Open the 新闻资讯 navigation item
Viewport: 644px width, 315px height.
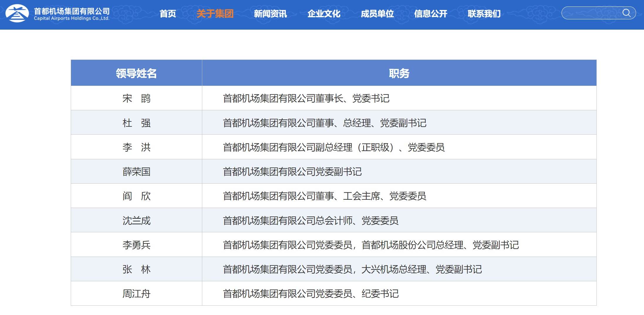click(270, 14)
